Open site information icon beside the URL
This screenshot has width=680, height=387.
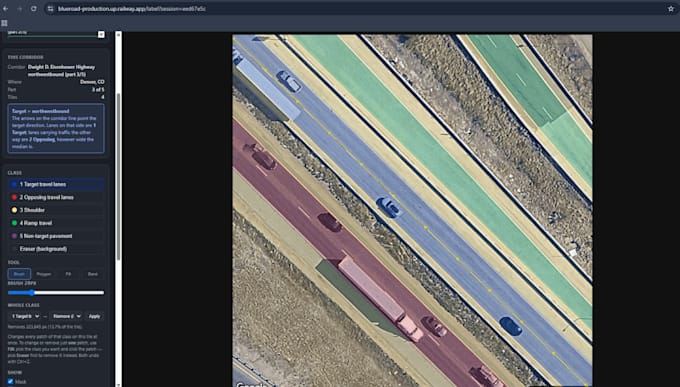(50, 9)
